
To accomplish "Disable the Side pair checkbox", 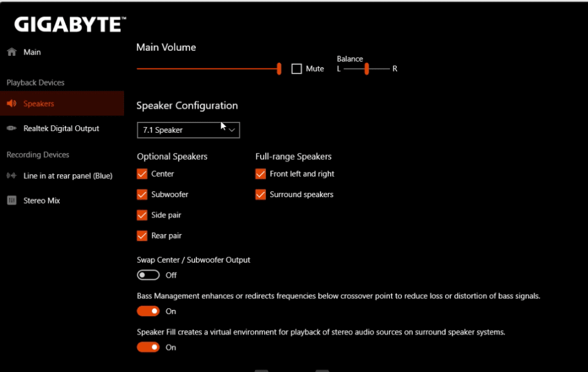I will 142,215.
